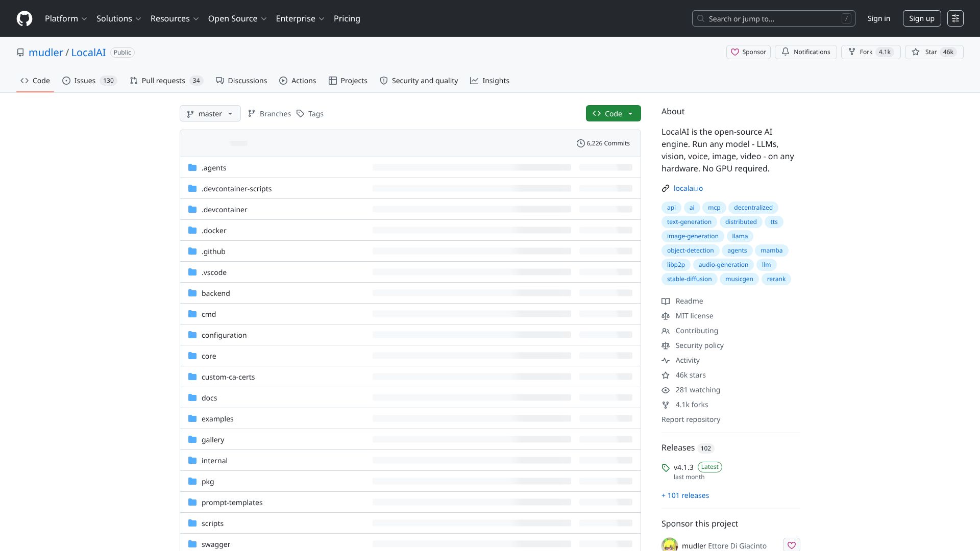Select the Code tab
The height and width of the screenshot is (551, 980).
click(x=35, y=81)
